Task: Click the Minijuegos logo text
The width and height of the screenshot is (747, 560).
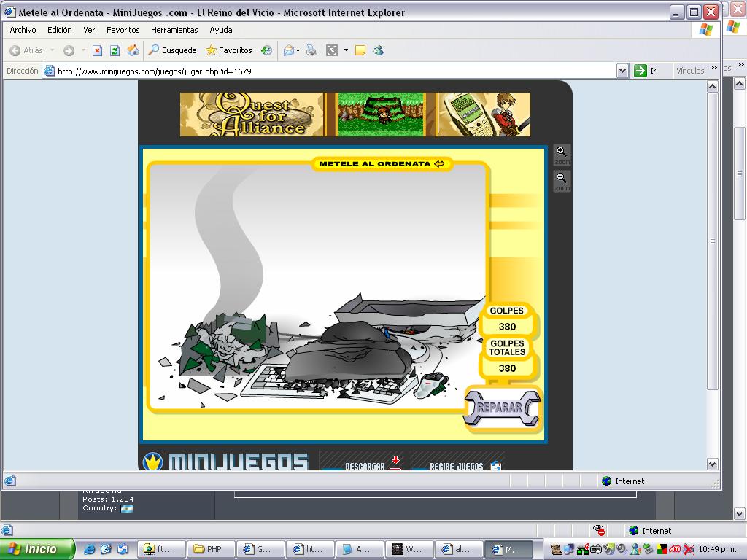Action: click(239, 462)
